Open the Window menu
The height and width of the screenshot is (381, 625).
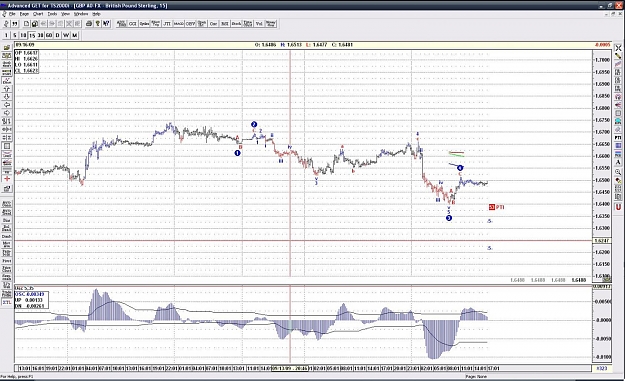coord(81,14)
